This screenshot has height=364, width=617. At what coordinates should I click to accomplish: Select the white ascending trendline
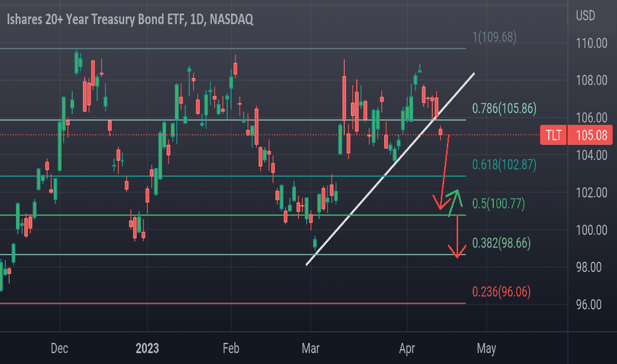[391, 169]
